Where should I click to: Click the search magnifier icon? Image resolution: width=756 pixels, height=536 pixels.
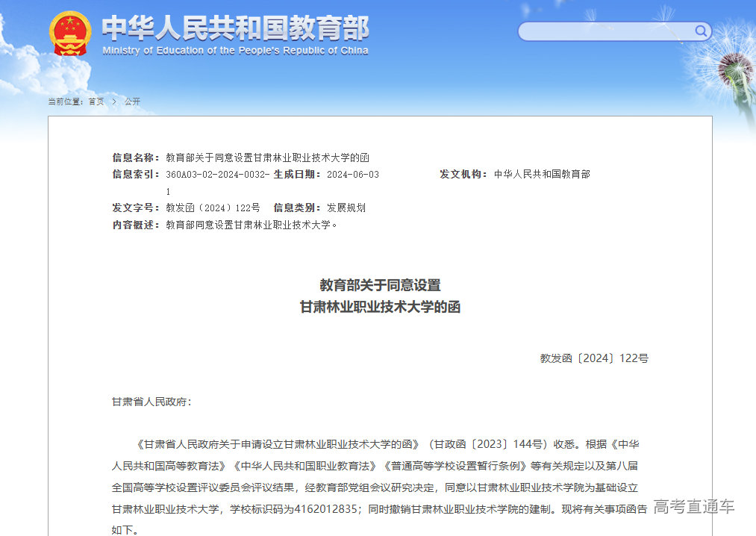point(700,32)
